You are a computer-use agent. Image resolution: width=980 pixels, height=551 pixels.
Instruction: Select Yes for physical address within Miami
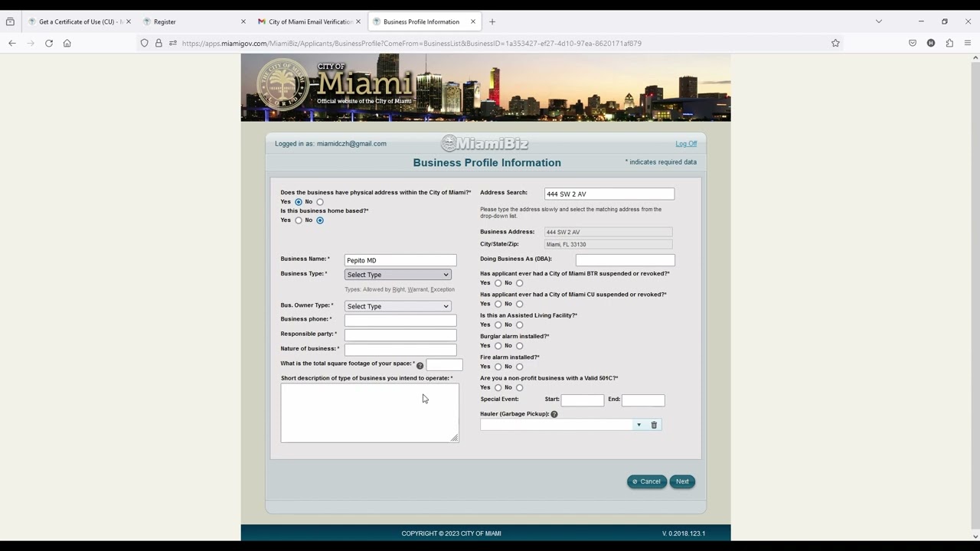pyautogui.click(x=299, y=202)
